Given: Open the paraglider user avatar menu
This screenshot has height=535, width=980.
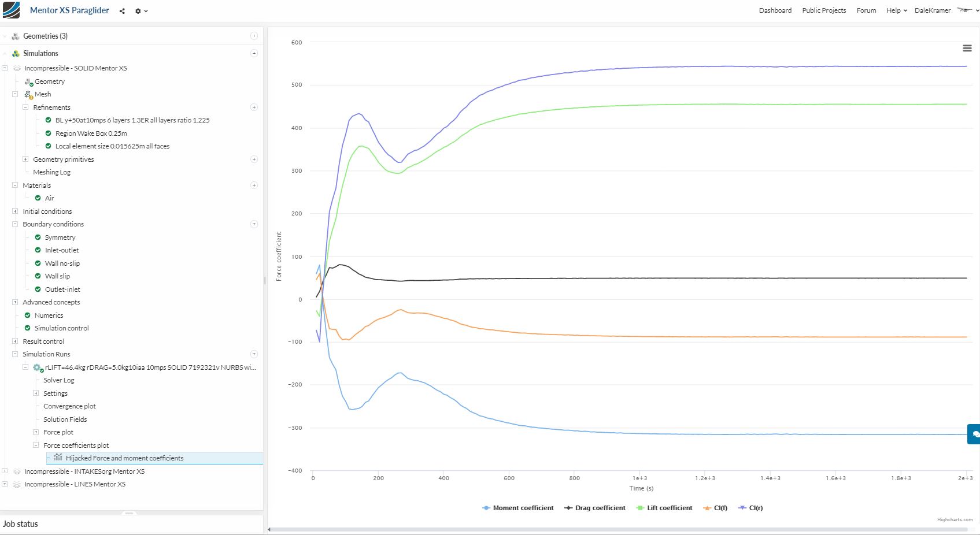Looking at the screenshot, I should (x=967, y=10).
